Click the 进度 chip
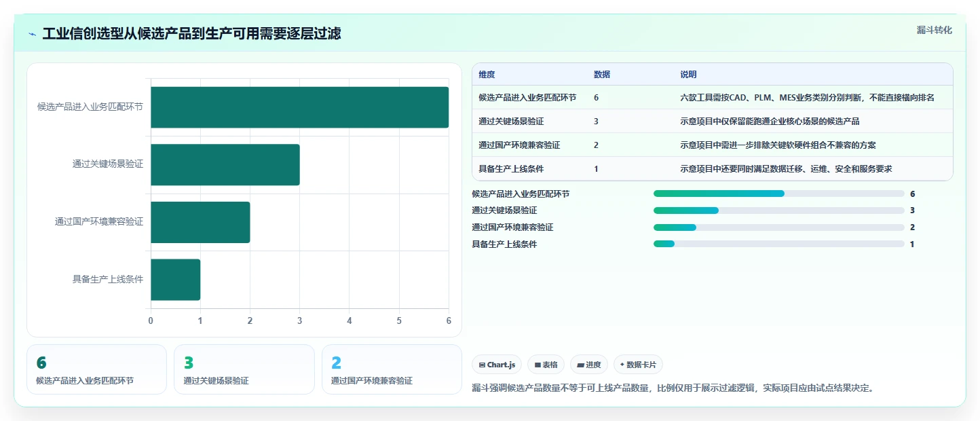Image resolution: width=980 pixels, height=421 pixels. pyautogui.click(x=589, y=365)
